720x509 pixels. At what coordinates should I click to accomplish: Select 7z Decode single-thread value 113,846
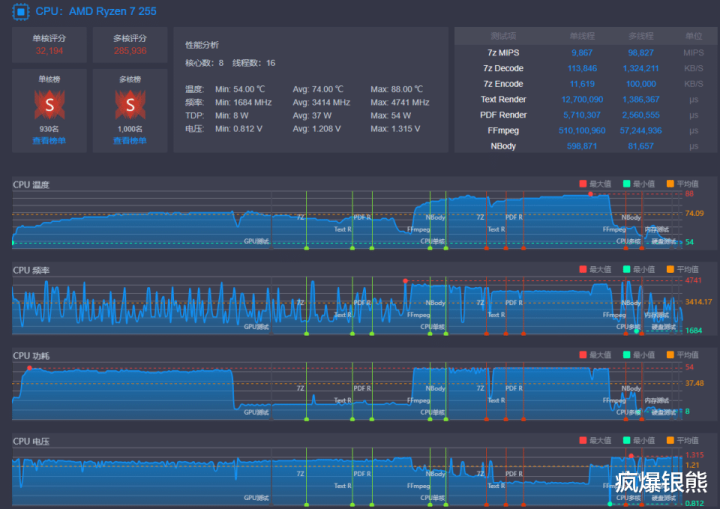click(582, 68)
